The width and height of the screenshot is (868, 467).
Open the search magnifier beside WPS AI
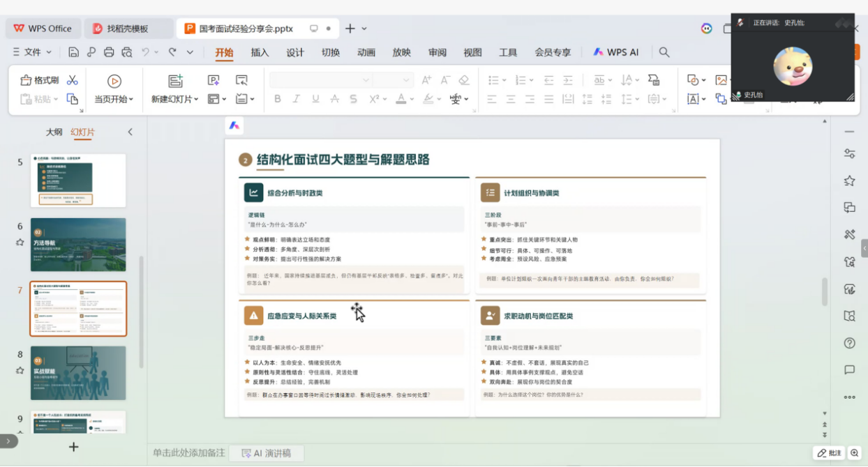(x=664, y=52)
